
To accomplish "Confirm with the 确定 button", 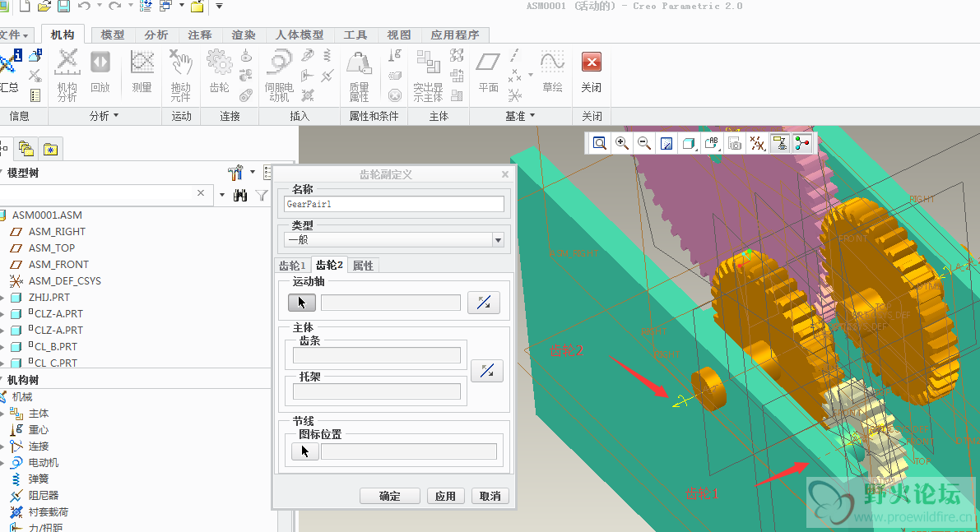I will [x=389, y=496].
